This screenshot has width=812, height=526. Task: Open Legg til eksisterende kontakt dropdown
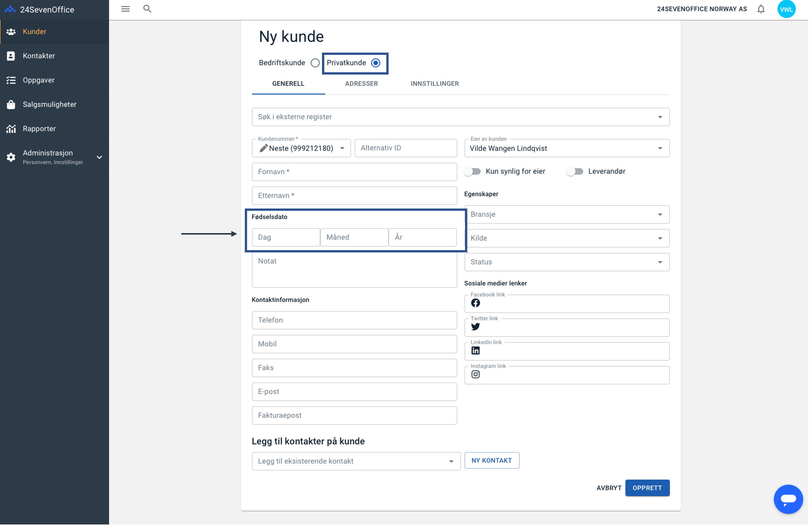coord(356,461)
